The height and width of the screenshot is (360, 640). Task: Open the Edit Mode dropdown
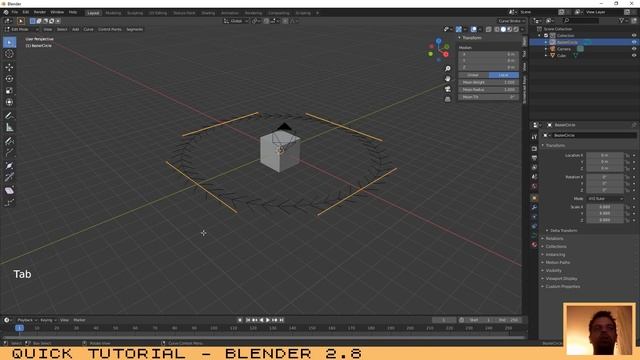click(x=22, y=29)
